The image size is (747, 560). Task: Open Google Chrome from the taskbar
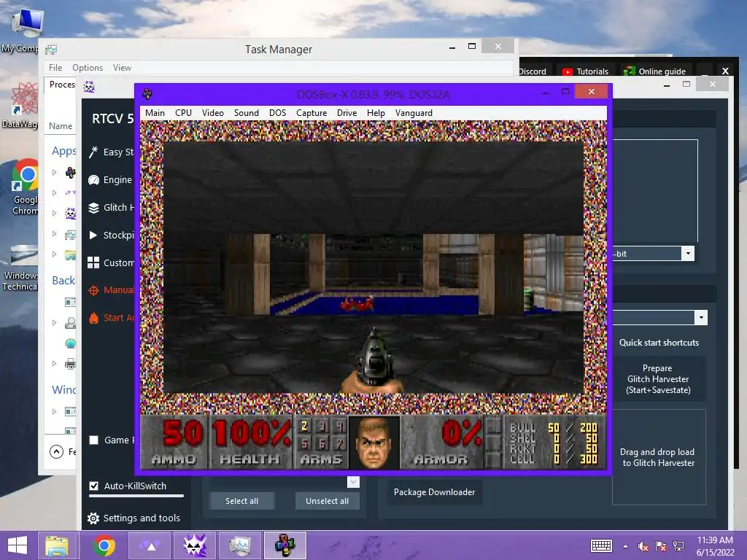[x=104, y=545]
